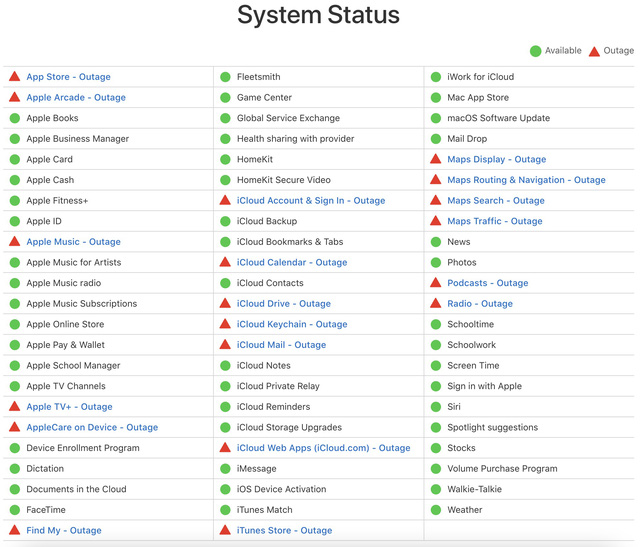Screen dimensions: 640x547
Task: Click the Apple Pay & Wallet text
Action: (65, 345)
